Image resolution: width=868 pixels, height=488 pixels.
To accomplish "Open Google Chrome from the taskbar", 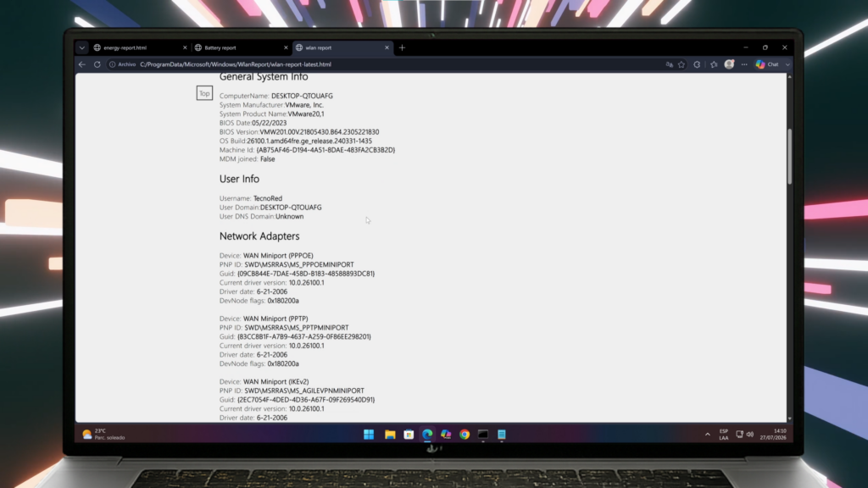I will click(465, 435).
